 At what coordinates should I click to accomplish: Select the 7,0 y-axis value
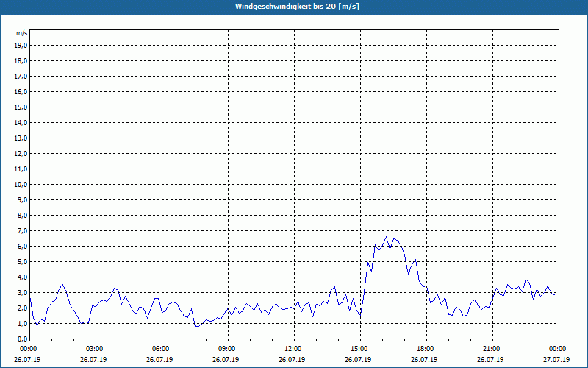pyautogui.click(x=22, y=230)
